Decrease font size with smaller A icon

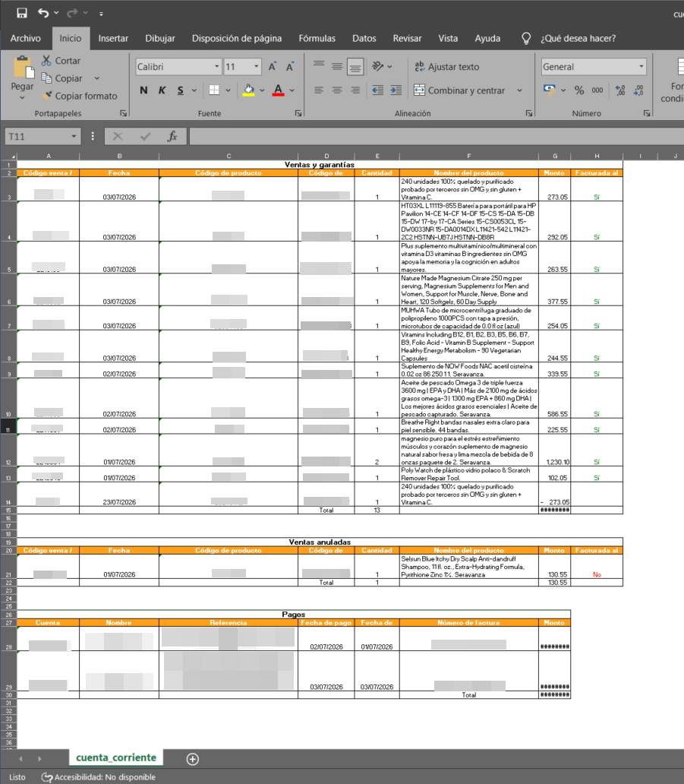point(290,67)
